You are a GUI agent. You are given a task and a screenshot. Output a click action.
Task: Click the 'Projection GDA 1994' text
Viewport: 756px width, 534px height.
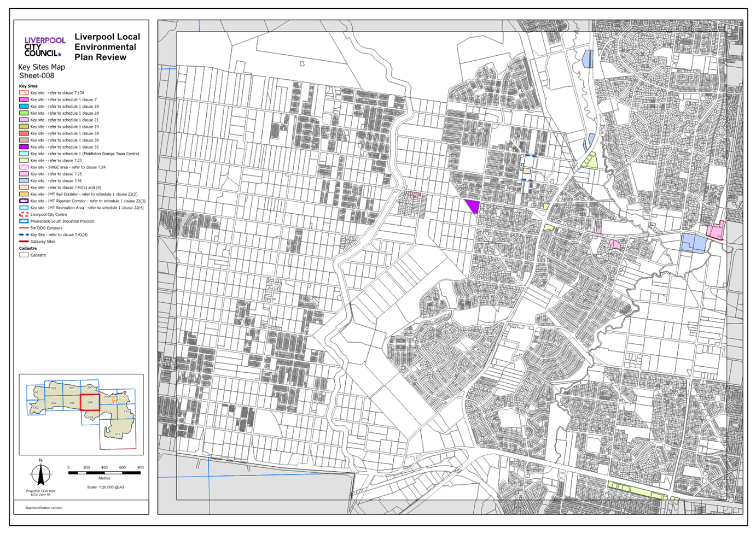[x=40, y=491]
